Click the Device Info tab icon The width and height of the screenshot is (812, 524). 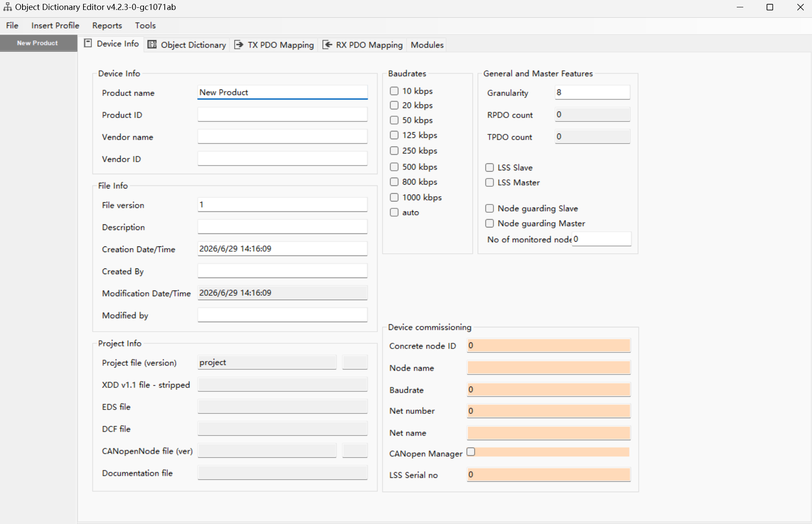88,43
